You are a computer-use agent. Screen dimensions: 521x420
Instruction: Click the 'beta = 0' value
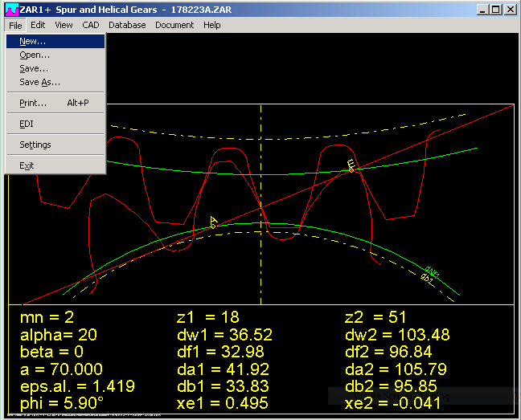coord(51,352)
